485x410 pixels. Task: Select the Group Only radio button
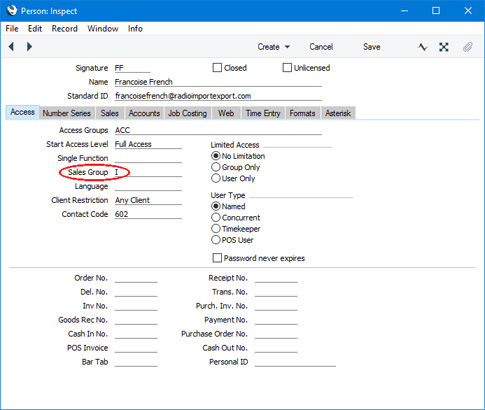[x=216, y=167]
